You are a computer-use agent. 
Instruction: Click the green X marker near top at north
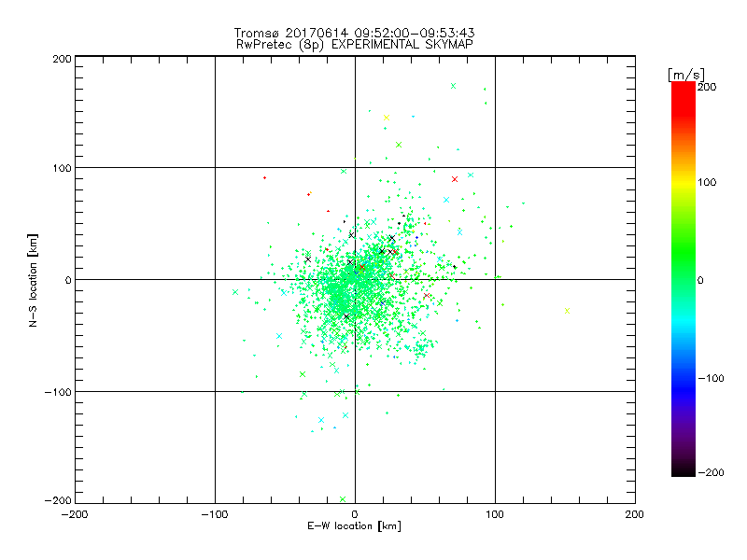tap(453, 86)
